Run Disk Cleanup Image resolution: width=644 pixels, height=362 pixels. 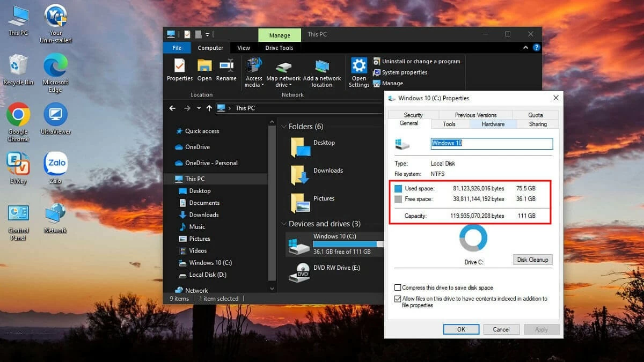point(532,260)
